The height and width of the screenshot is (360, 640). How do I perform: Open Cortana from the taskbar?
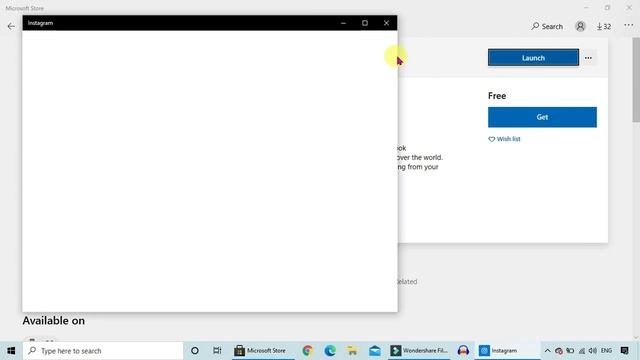[195, 351]
